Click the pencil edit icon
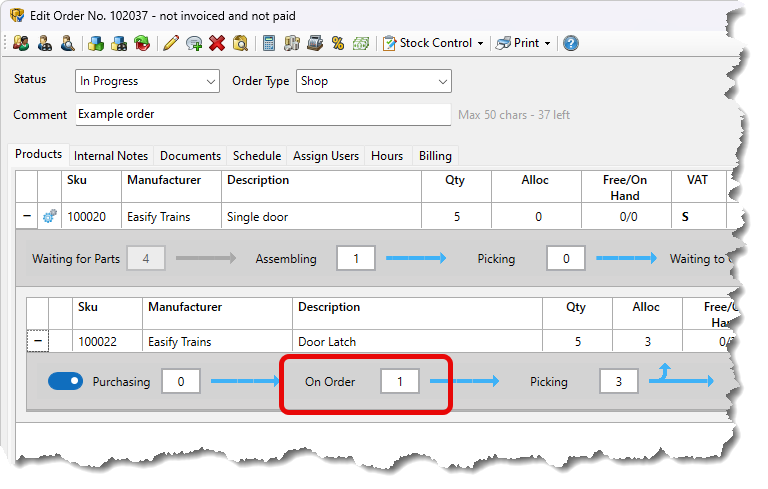Screen dimensions: 768x489 click(x=170, y=43)
